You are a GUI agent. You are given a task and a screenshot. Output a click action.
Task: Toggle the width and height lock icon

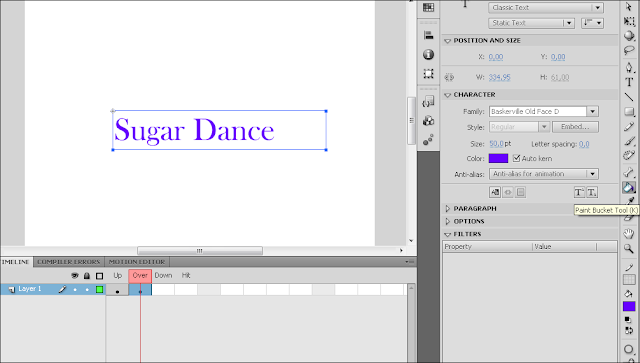tap(449, 77)
